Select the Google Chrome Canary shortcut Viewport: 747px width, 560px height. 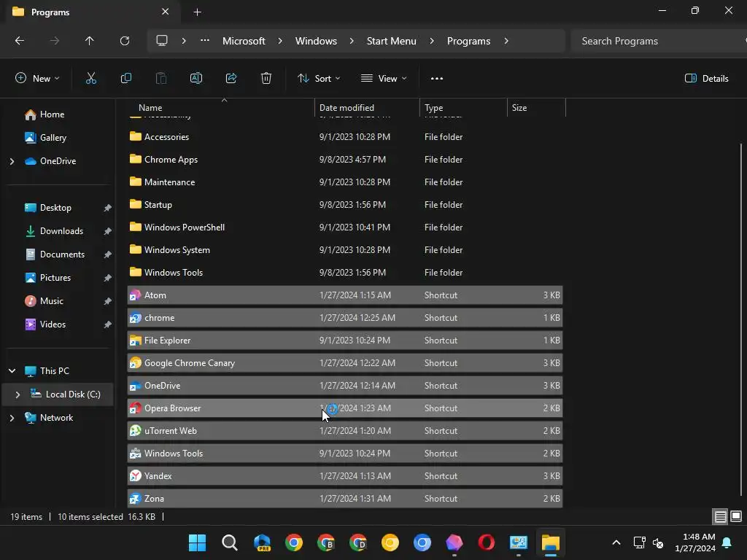[x=345, y=363]
